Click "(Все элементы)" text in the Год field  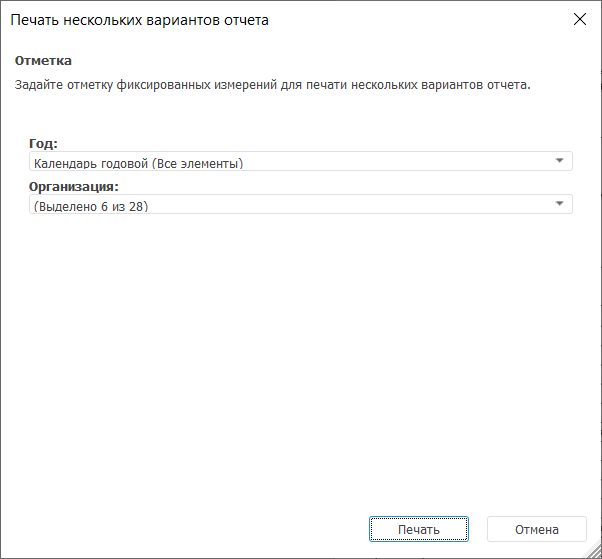coord(198,163)
